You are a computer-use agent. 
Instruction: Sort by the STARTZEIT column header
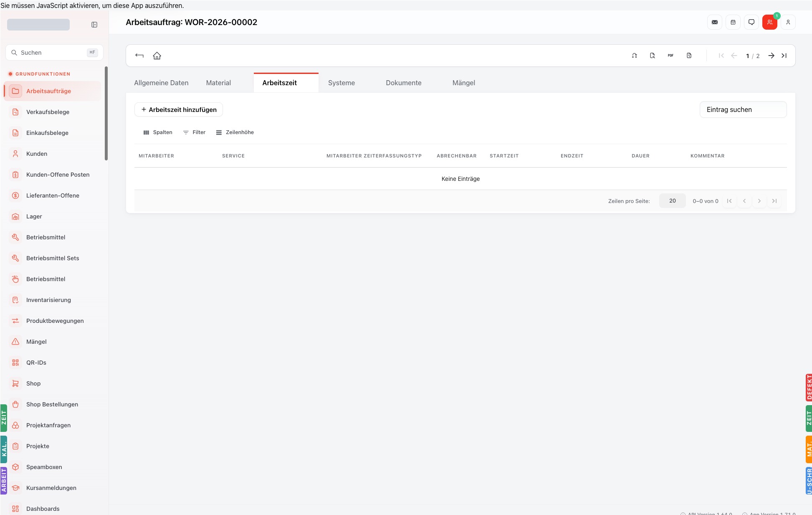504,156
